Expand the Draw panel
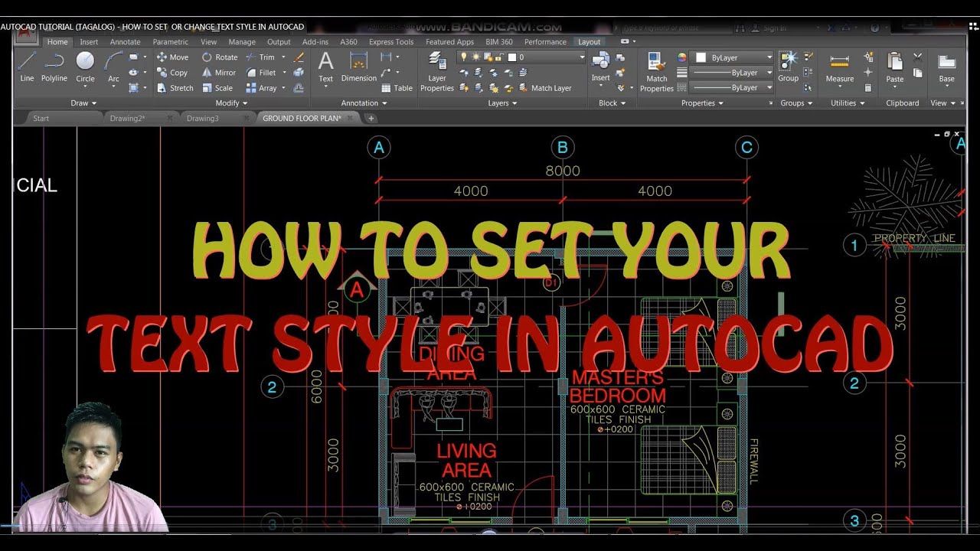 point(83,103)
